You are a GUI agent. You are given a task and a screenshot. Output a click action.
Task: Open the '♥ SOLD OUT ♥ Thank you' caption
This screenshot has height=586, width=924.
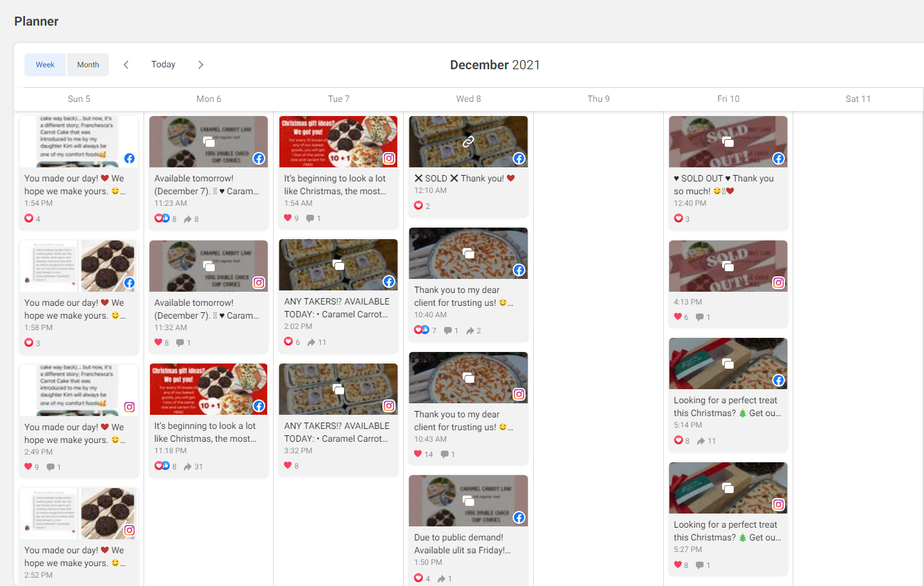click(x=723, y=185)
